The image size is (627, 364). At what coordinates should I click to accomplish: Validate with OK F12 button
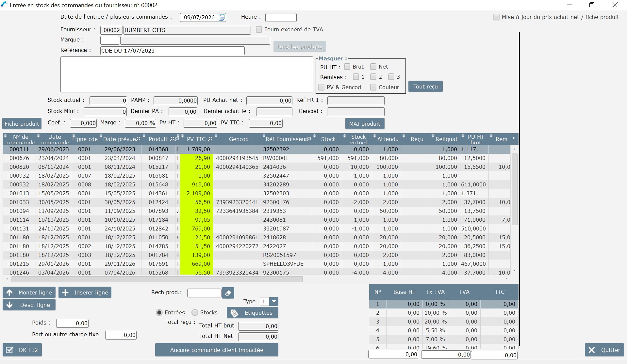click(x=22, y=350)
